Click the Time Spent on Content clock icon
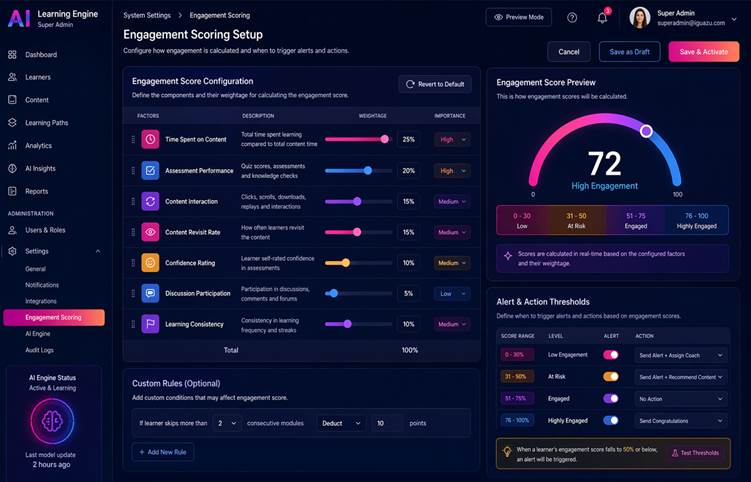Image resolution: width=751 pixels, height=482 pixels. click(150, 139)
